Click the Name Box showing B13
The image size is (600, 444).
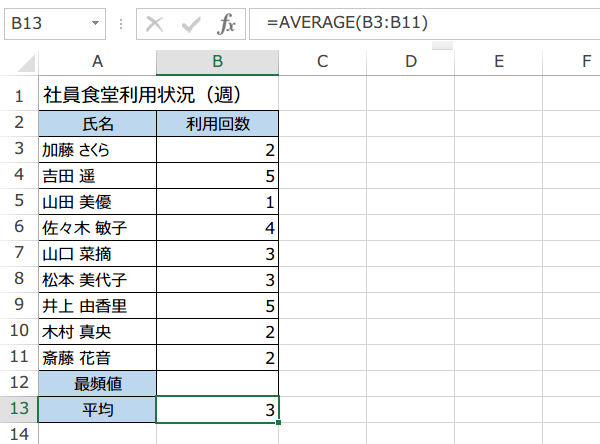pos(55,24)
